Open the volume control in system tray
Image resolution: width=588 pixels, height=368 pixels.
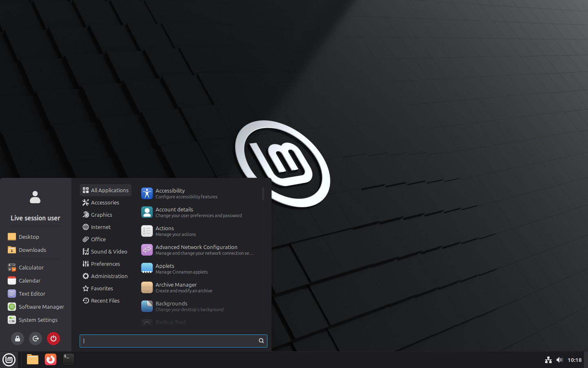coord(559,360)
